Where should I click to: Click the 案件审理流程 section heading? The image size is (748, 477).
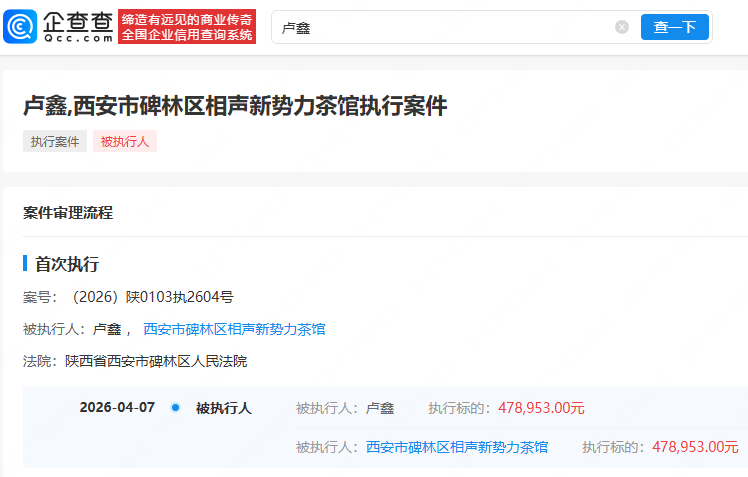point(68,212)
